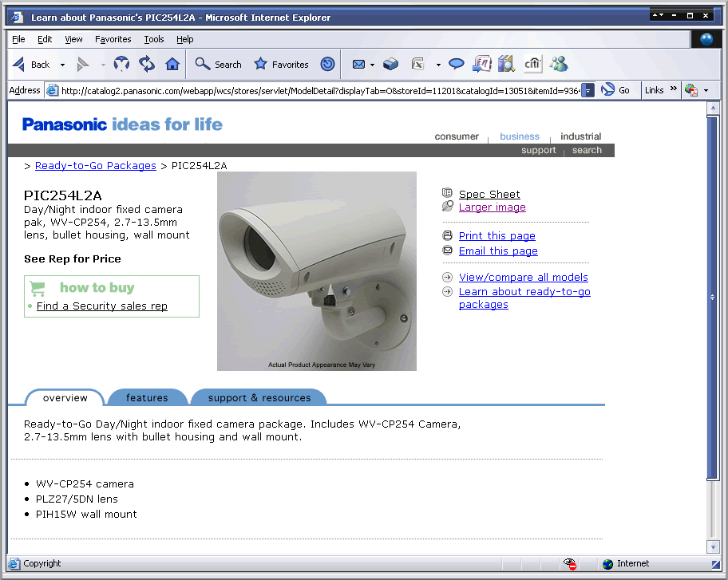Viewport: 728px width, 580px height.
Task: Open the Forward history dropdown arrow
Action: tap(103, 65)
